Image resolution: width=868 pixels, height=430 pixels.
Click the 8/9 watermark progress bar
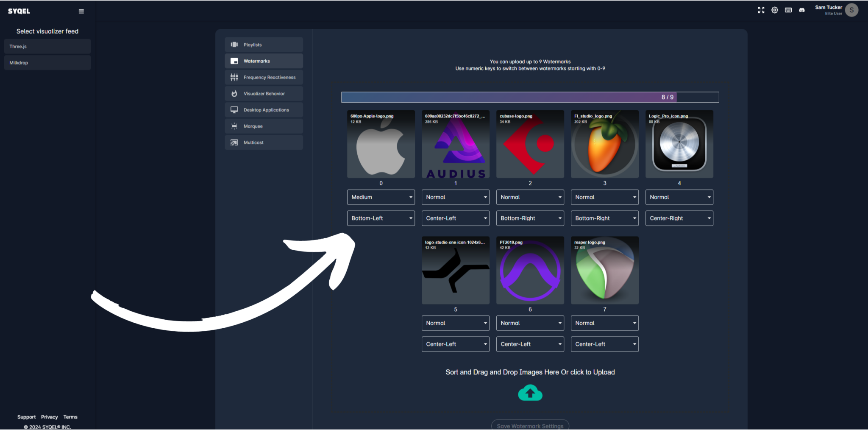tap(530, 97)
